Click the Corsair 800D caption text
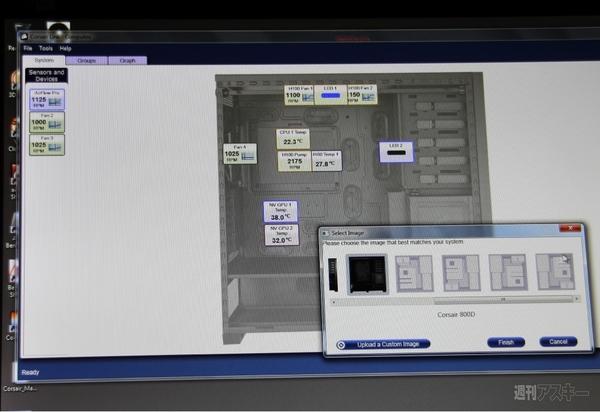Screen dimensions: 600x412 tap(456, 314)
